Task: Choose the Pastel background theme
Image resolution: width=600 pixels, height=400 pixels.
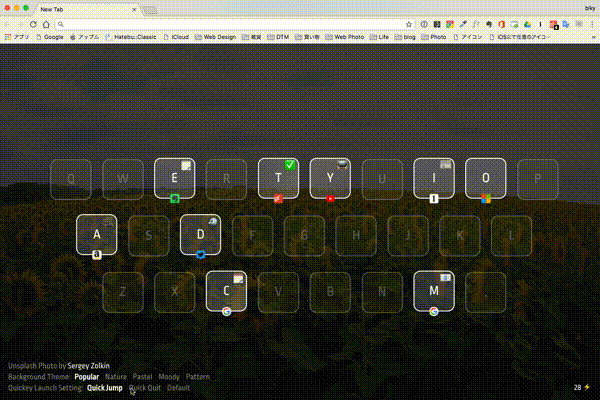Action: [x=143, y=377]
